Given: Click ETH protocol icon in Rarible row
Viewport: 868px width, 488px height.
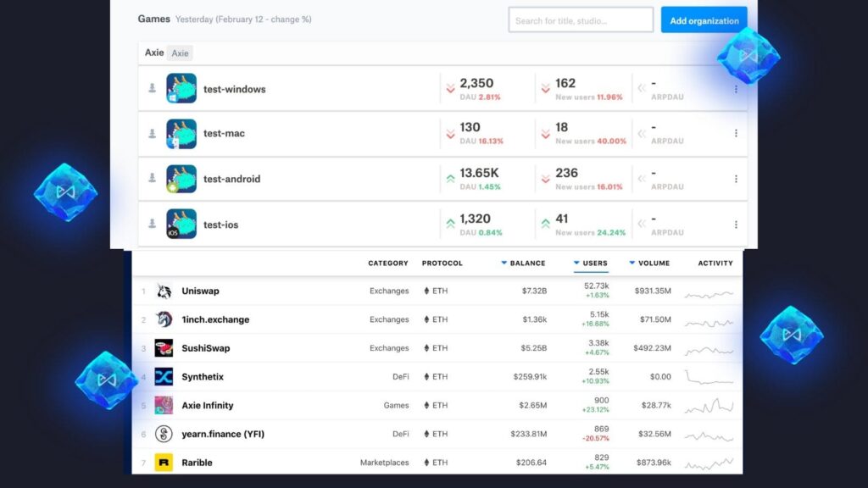Looking at the screenshot, I should (x=426, y=463).
